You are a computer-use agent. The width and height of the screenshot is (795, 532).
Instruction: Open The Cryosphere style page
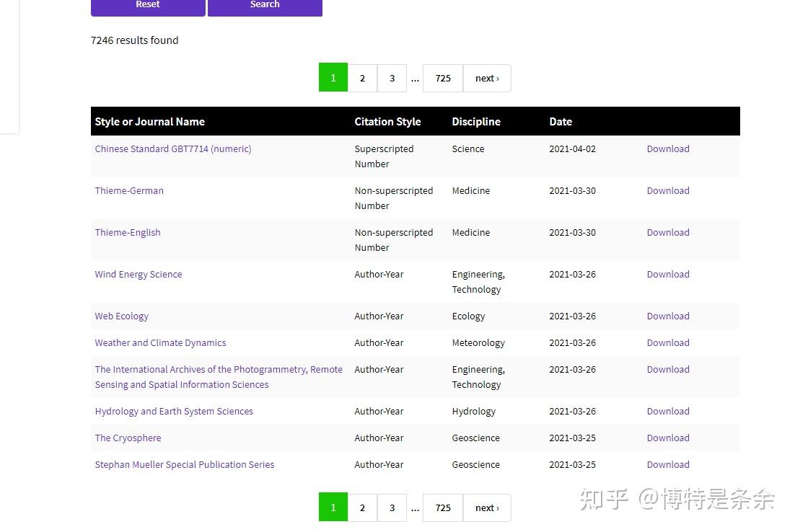tap(128, 438)
